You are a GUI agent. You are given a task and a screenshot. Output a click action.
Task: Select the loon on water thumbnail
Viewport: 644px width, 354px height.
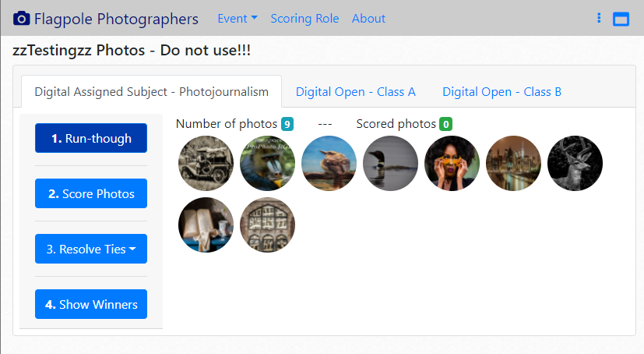pyautogui.click(x=391, y=163)
